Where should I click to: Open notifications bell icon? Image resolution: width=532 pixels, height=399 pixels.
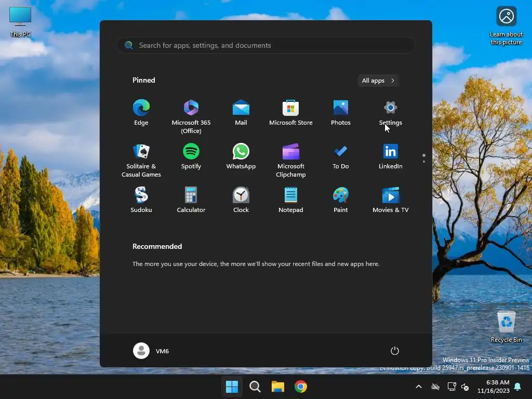pyautogui.click(x=518, y=387)
